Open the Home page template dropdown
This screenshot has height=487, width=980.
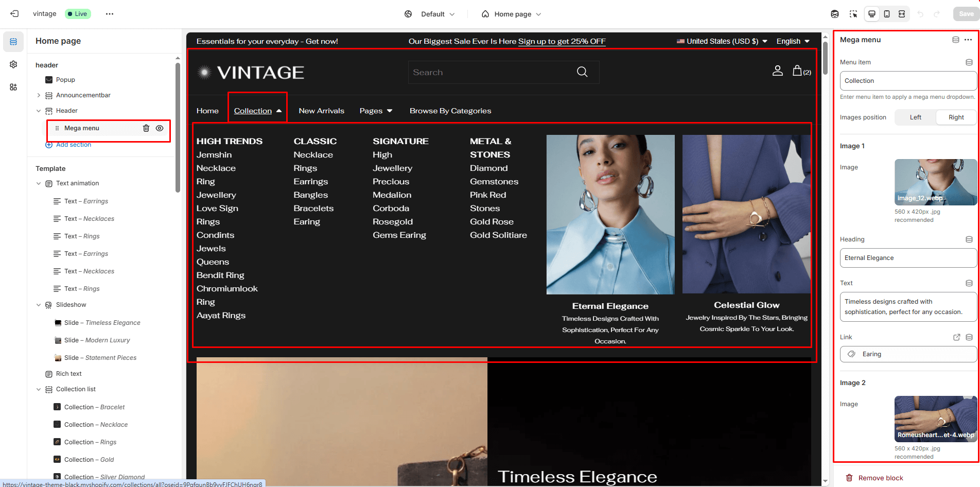[512, 14]
